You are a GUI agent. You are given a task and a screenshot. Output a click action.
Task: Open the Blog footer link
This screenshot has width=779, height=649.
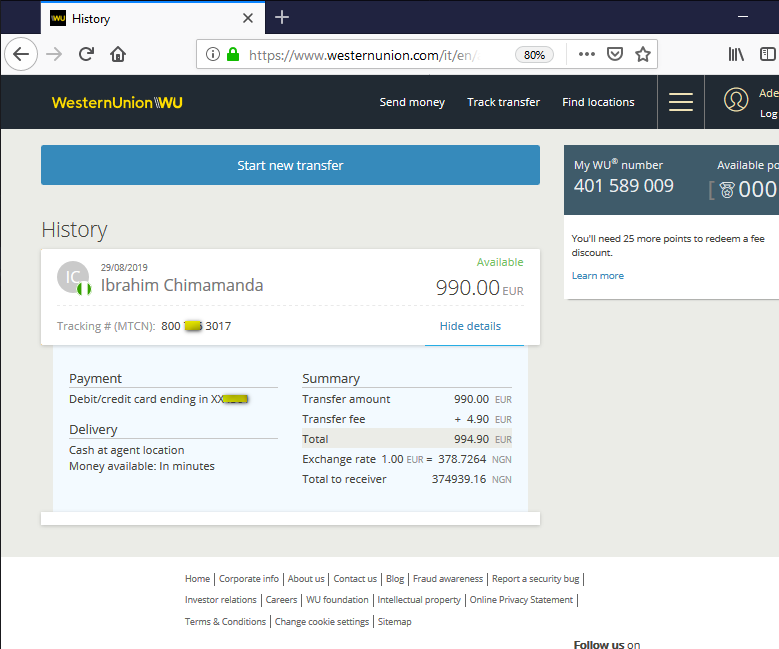click(x=395, y=578)
